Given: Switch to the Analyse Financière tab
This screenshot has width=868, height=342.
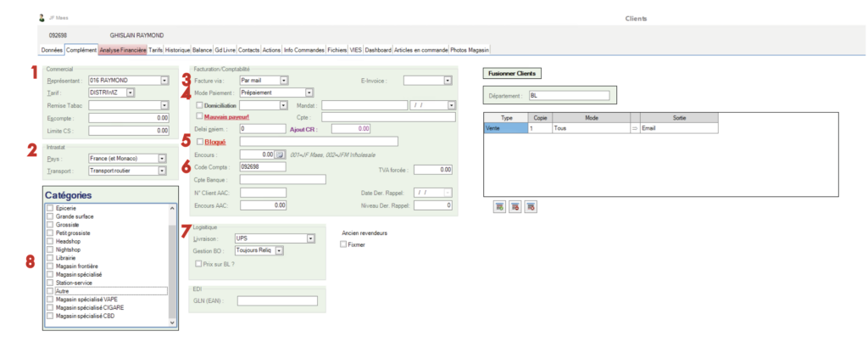Looking at the screenshot, I should click(123, 50).
